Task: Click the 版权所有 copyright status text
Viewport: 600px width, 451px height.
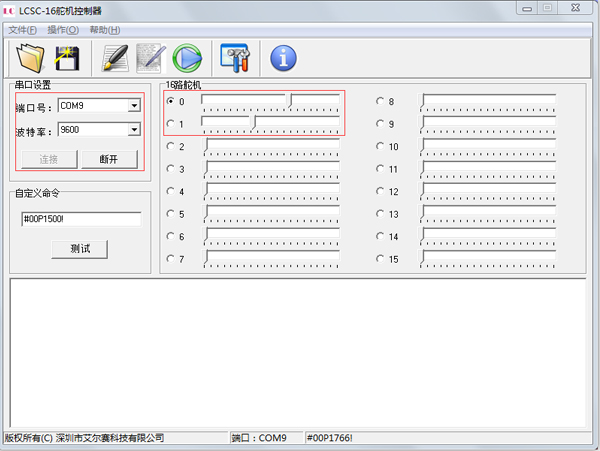Action: tap(85, 438)
